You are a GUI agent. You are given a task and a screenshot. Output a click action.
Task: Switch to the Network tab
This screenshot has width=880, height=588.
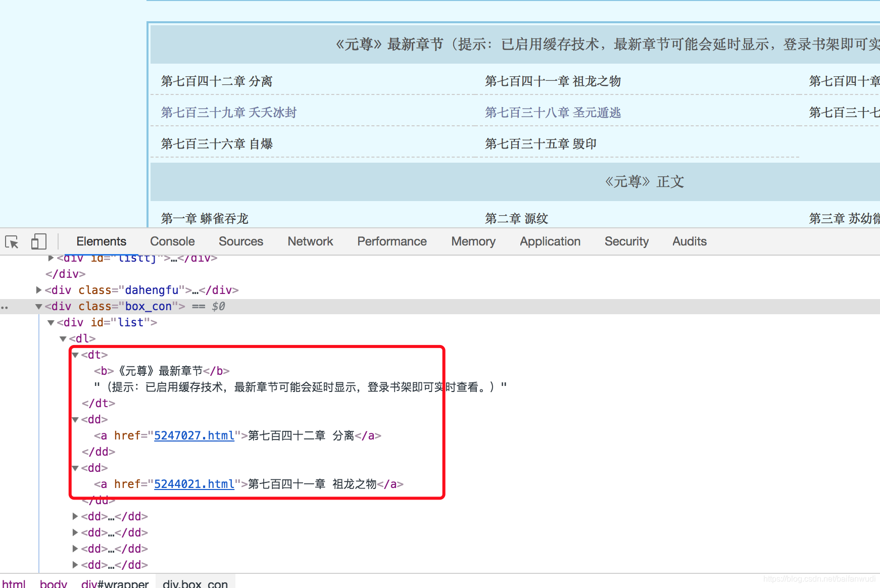(310, 241)
